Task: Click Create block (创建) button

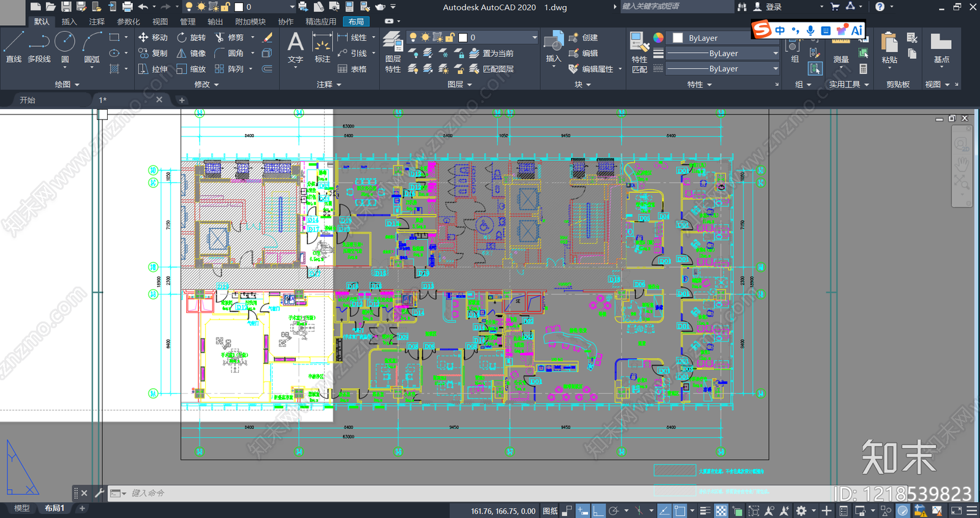Action: tap(583, 37)
